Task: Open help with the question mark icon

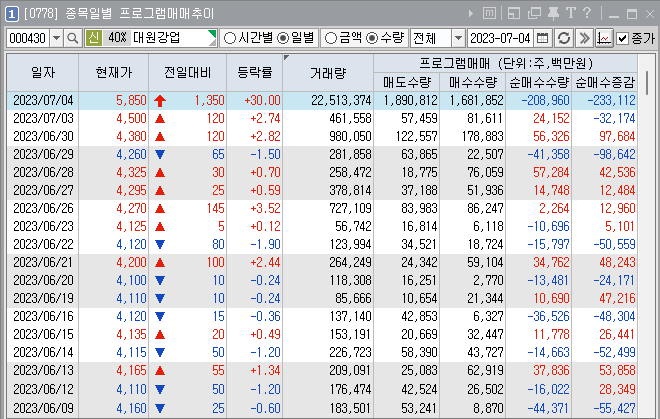Action: pos(587,13)
